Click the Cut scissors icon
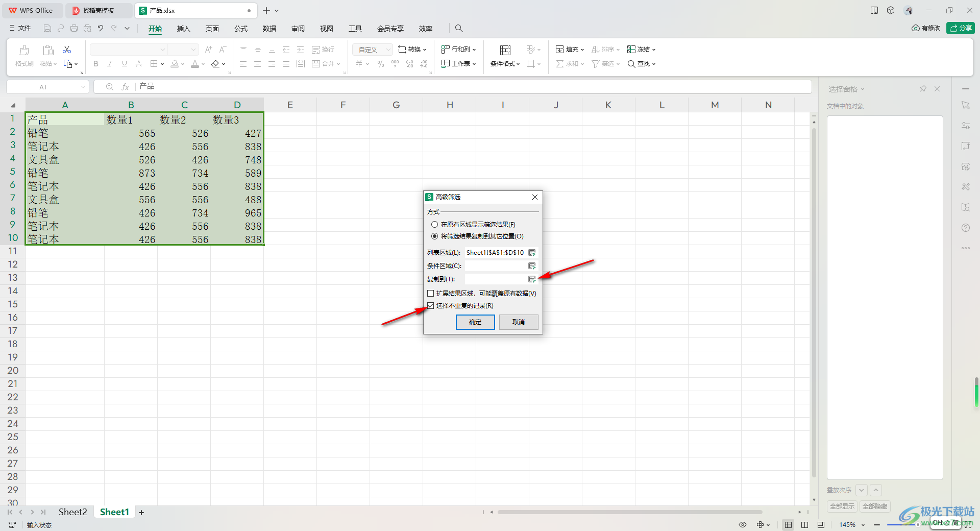Viewport: 980px width, 531px height. click(x=67, y=50)
